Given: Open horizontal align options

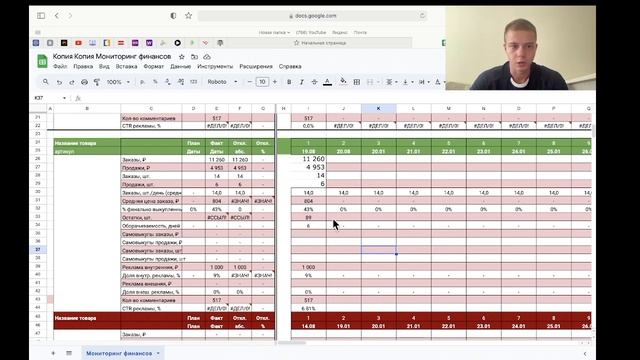Looking at the screenshot, I should coord(391,82).
